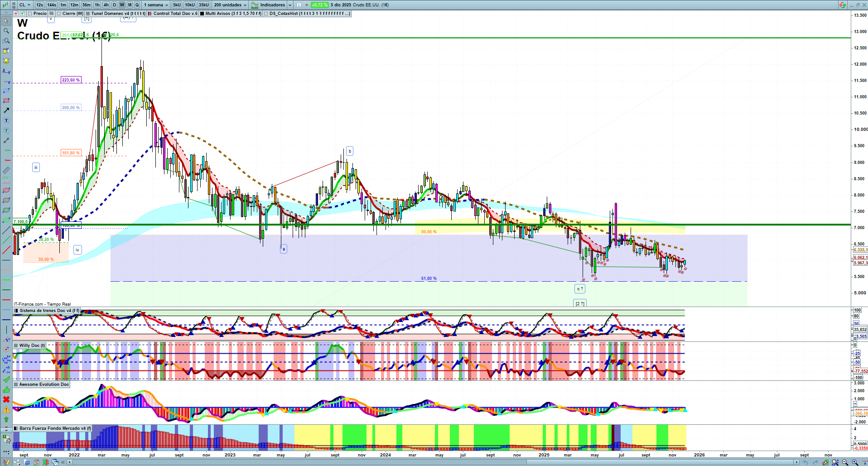Switch to the 4h timeframe
Image resolution: width=868 pixels, height=466 pixels.
(106, 5)
